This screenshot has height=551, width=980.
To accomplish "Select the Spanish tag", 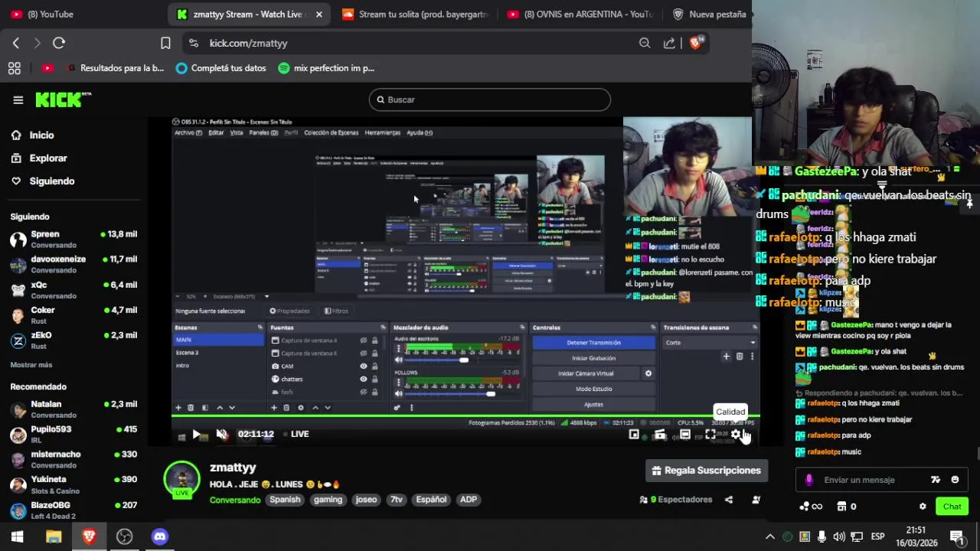I will 285,500.
